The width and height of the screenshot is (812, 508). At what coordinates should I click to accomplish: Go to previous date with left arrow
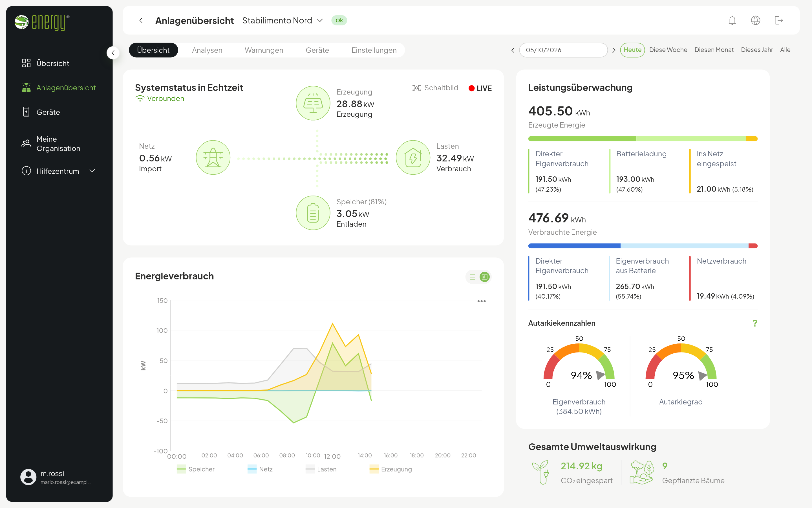[513, 50]
